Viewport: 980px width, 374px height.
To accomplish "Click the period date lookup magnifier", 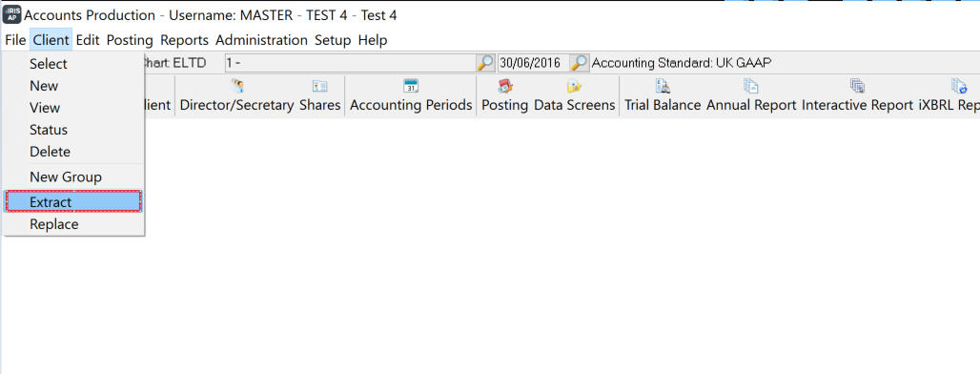I will pos(580,63).
